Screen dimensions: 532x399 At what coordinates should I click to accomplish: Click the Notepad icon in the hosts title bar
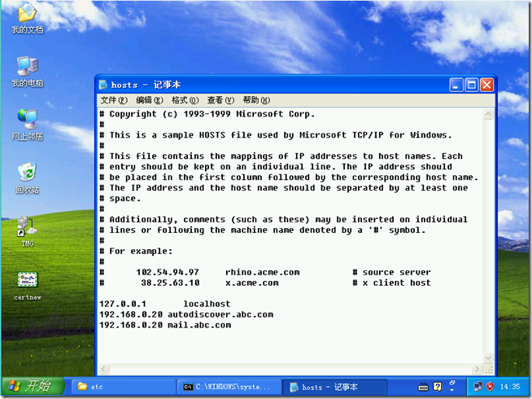pos(103,85)
